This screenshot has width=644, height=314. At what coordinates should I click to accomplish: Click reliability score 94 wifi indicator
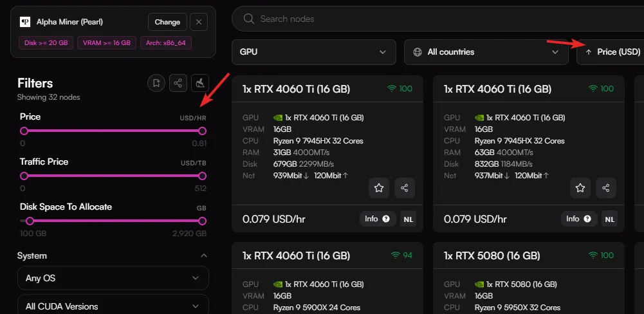401,255
